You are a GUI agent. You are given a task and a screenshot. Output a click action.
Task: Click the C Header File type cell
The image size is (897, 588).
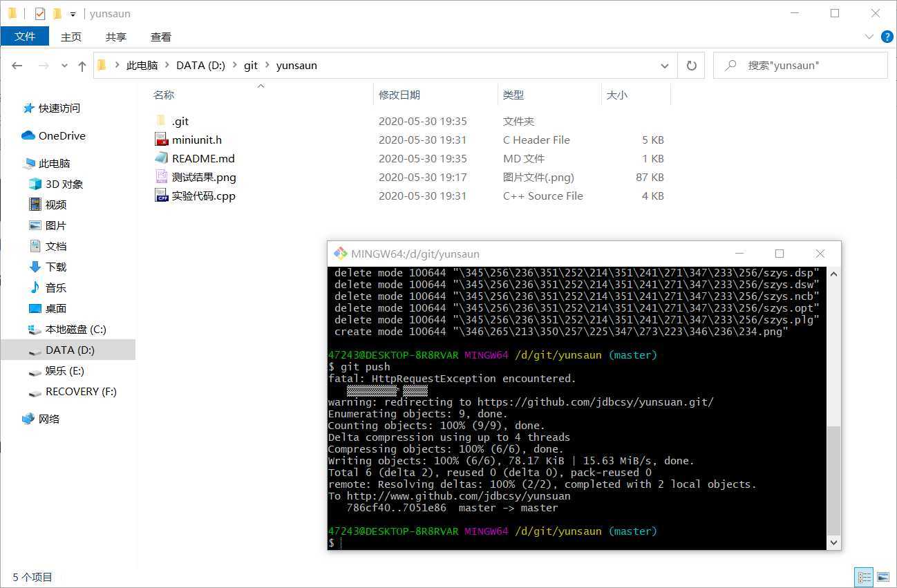tap(536, 140)
